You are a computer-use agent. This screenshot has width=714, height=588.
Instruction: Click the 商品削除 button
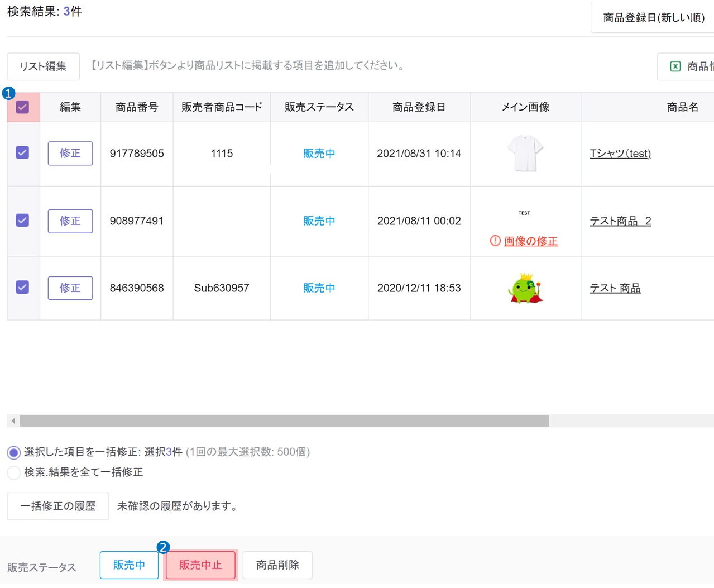[x=277, y=565]
